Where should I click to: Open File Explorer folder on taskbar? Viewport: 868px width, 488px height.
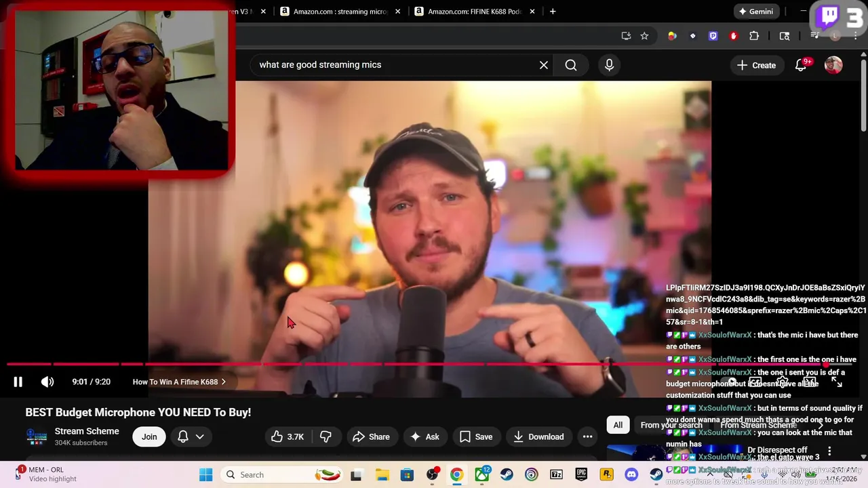[382, 474]
